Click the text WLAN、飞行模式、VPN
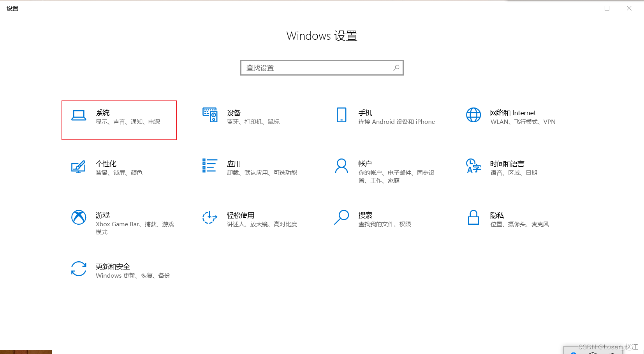The width and height of the screenshot is (644, 354). [523, 122]
